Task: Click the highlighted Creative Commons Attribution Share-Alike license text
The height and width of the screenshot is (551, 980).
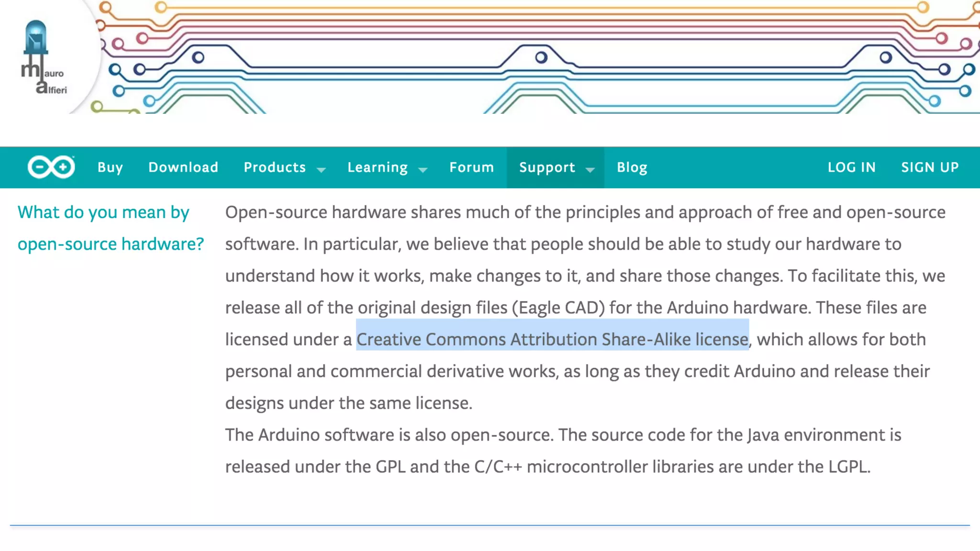Action: tap(552, 339)
